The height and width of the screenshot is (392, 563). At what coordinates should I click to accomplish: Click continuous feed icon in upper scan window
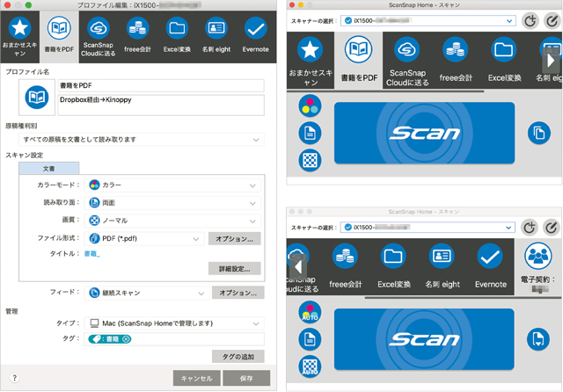click(x=539, y=133)
